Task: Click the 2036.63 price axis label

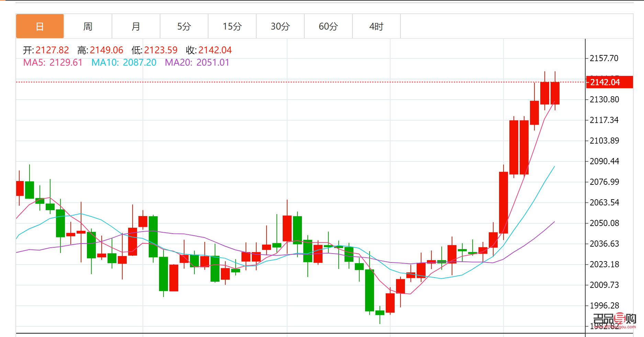Action: pyautogui.click(x=605, y=244)
